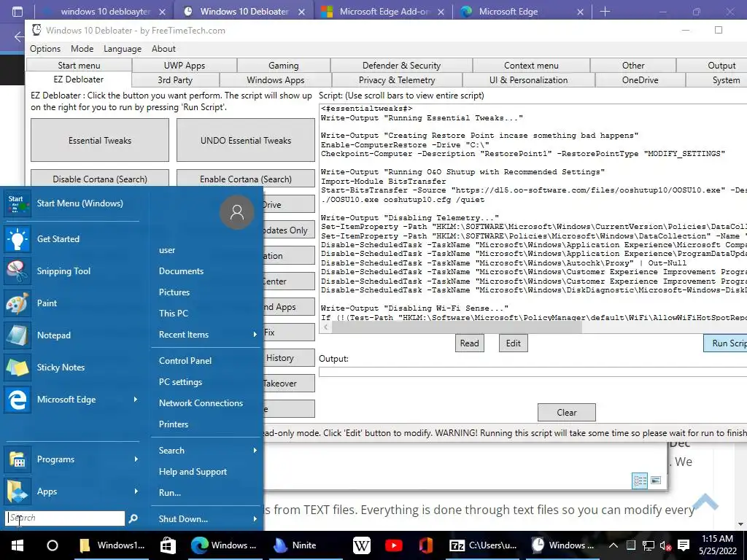747x560 pixels.
Task: Click the Run Script button
Action: [726, 343]
